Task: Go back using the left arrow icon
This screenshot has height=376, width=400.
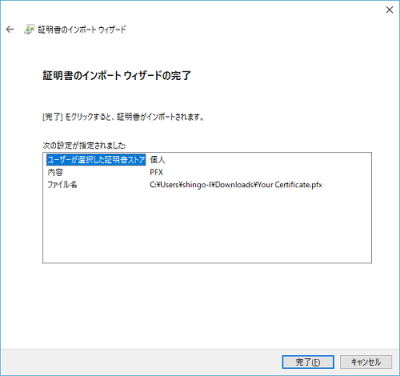Action: (10, 30)
